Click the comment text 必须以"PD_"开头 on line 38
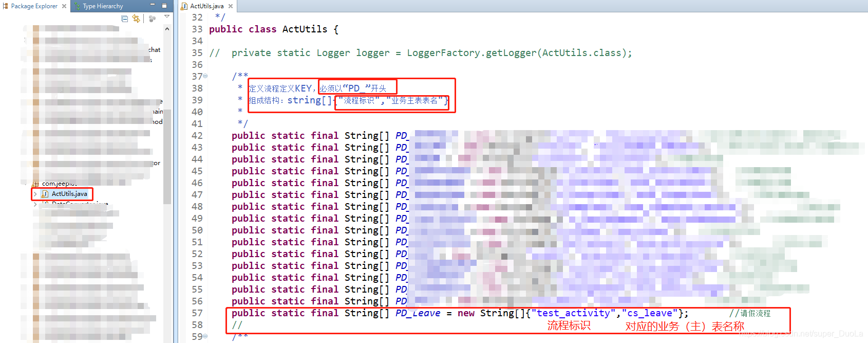 point(353,88)
